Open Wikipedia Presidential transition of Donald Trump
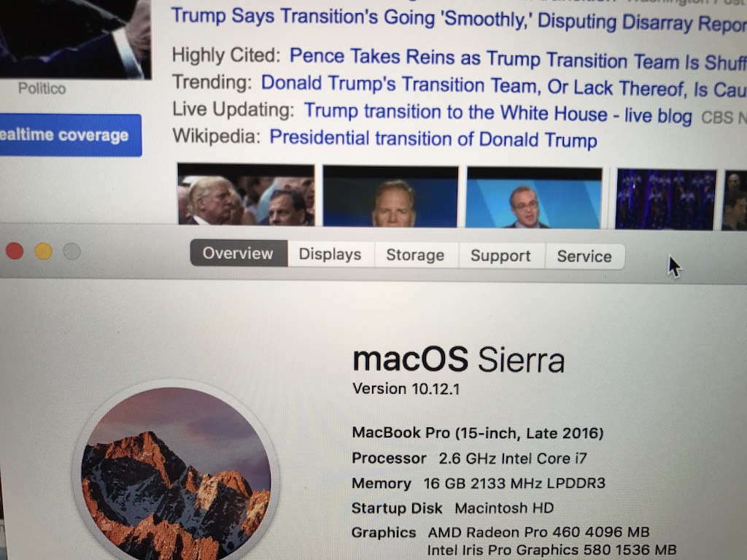747x560 pixels. [433, 139]
